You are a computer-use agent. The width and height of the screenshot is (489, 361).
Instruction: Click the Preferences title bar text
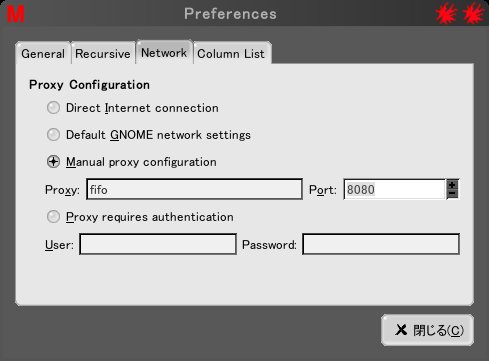[x=230, y=14]
